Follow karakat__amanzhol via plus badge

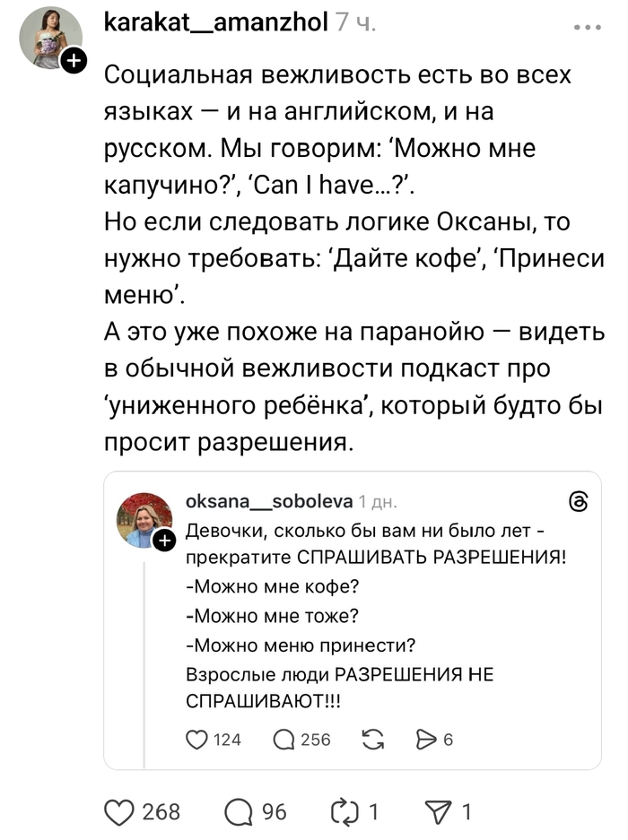(74, 61)
